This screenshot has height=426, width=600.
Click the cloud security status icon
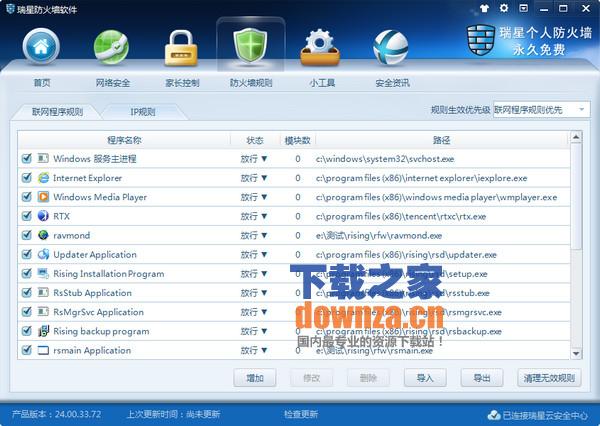coord(493,415)
